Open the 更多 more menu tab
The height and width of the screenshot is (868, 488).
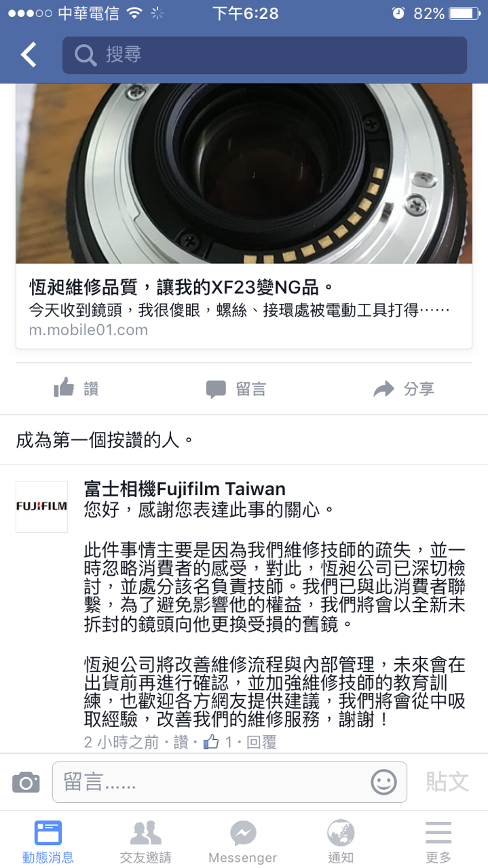click(x=438, y=842)
